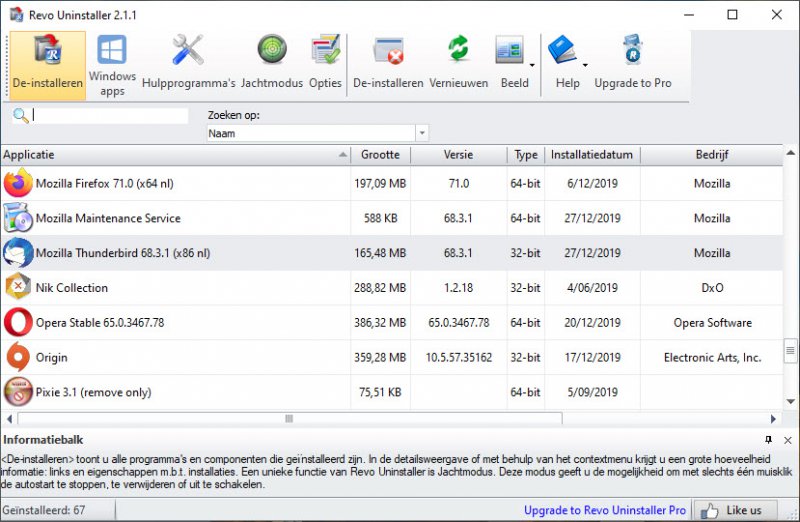
Task: Select the Mozilla Firefox 71.0 row
Action: (100, 184)
